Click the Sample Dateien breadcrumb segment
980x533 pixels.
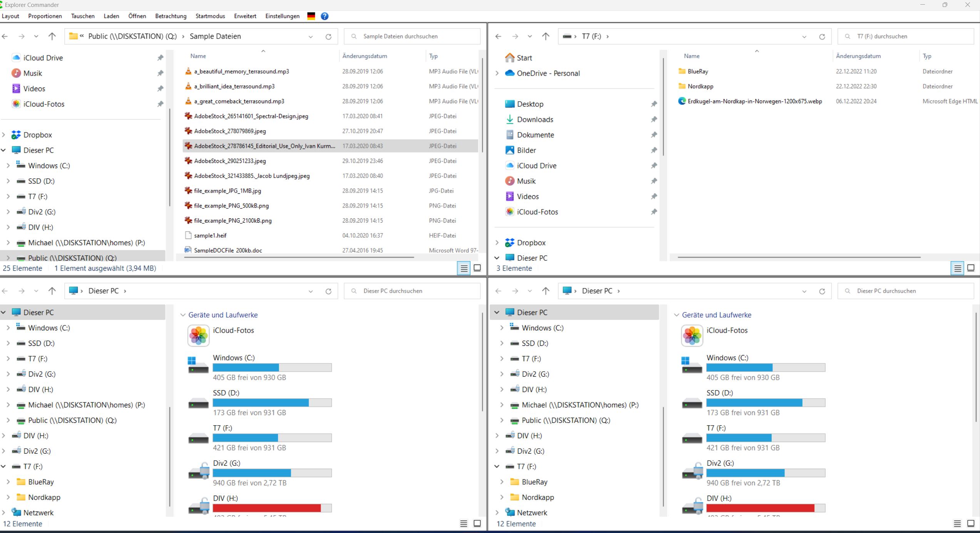215,36
